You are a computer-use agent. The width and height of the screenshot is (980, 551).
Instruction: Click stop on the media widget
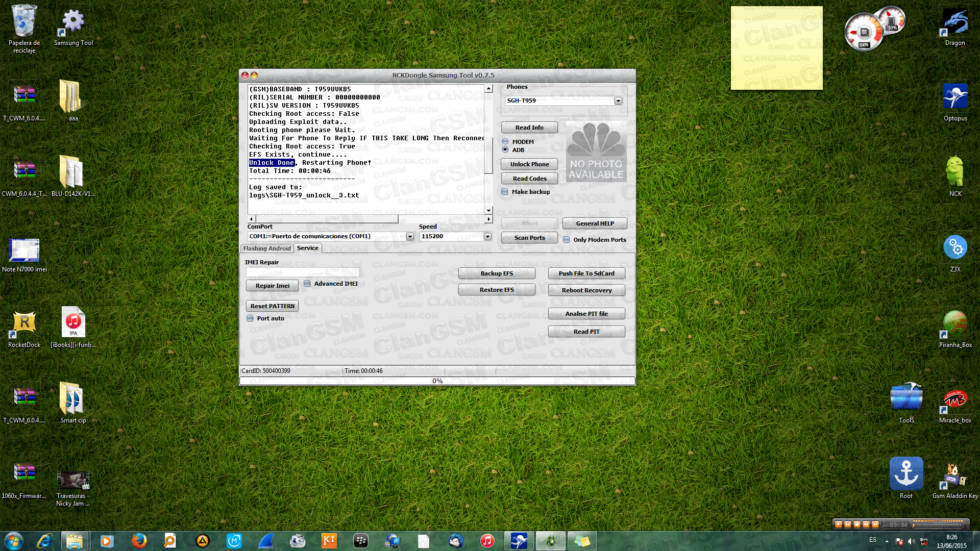tap(857, 524)
